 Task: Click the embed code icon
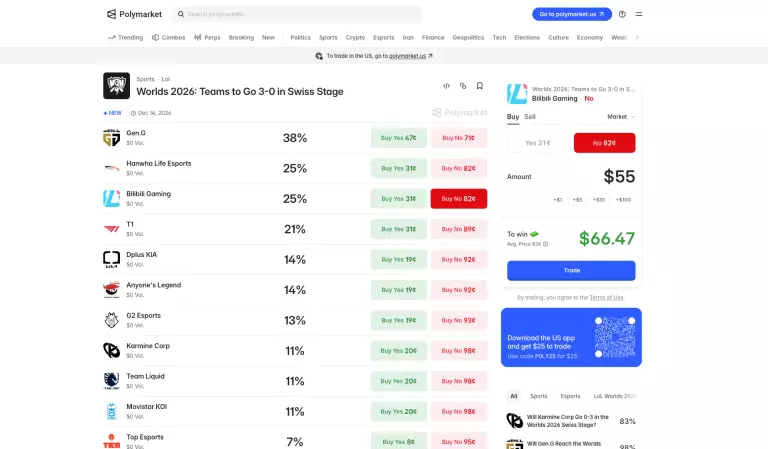click(x=446, y=86)
